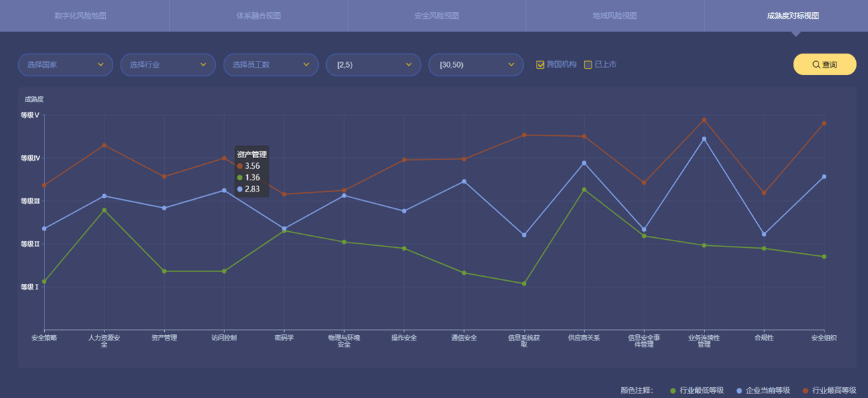Screen dimensions: 868x398
Task: Click the green 行业最低等级 legend dot
Action: pyautogui.click(x=672, y=391)
